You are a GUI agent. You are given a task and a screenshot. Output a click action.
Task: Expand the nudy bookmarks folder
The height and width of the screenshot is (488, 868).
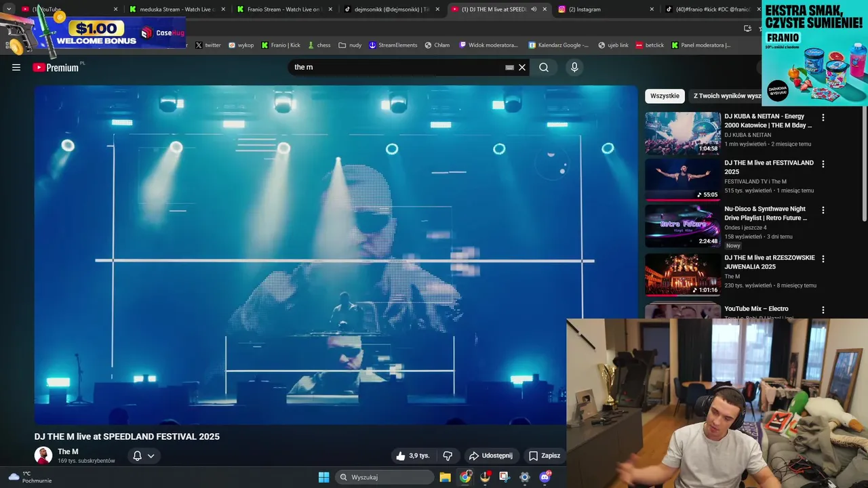coord(350,45)
